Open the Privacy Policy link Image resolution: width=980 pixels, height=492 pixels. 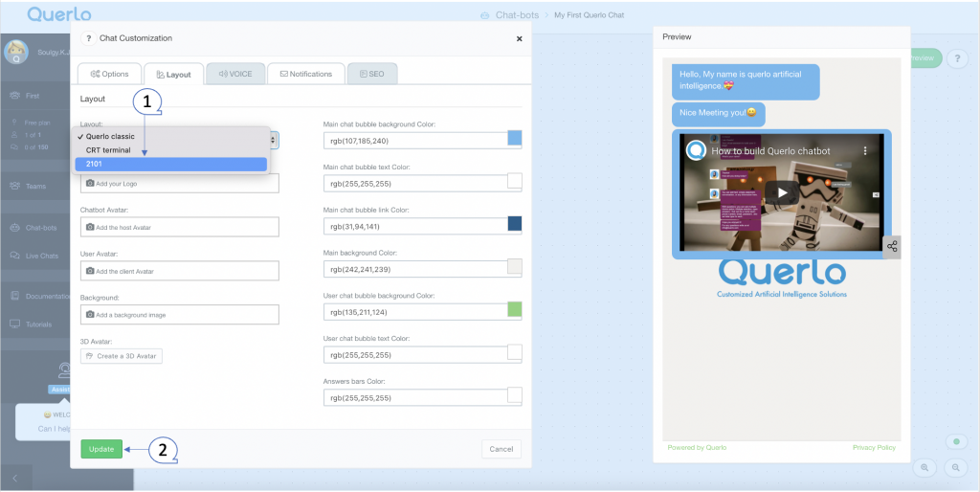click(874, 448)
